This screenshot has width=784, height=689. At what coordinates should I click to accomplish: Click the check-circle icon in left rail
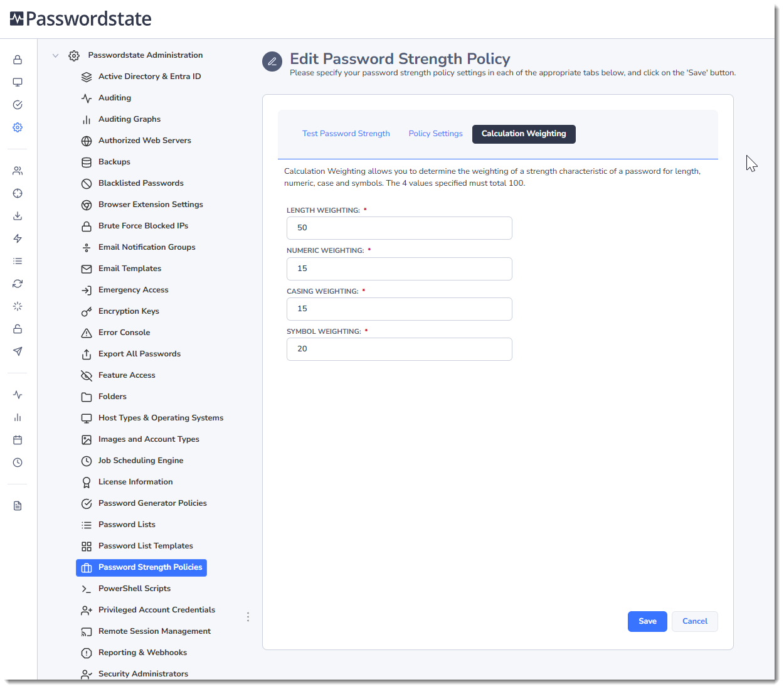coord(18,105)
